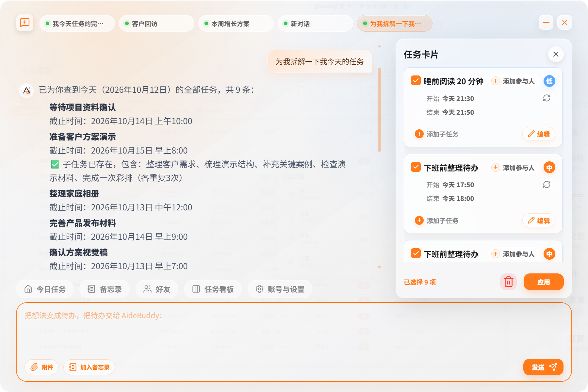Screen dimensions: 588x392
Task: Minimize the AideBuddy window
Action: pos(546,22)
